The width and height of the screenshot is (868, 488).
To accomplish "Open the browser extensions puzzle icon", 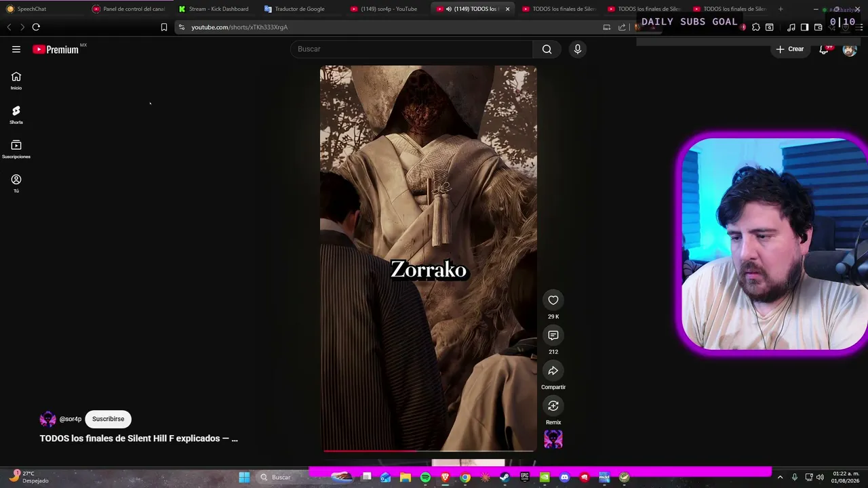I will pyautogui.click(x=756, y=27).
